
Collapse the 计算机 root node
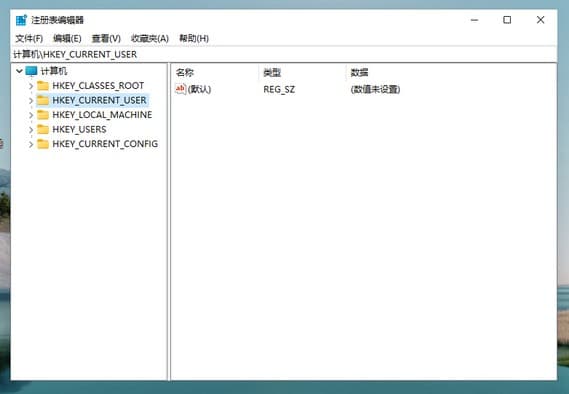coord(19,71)
